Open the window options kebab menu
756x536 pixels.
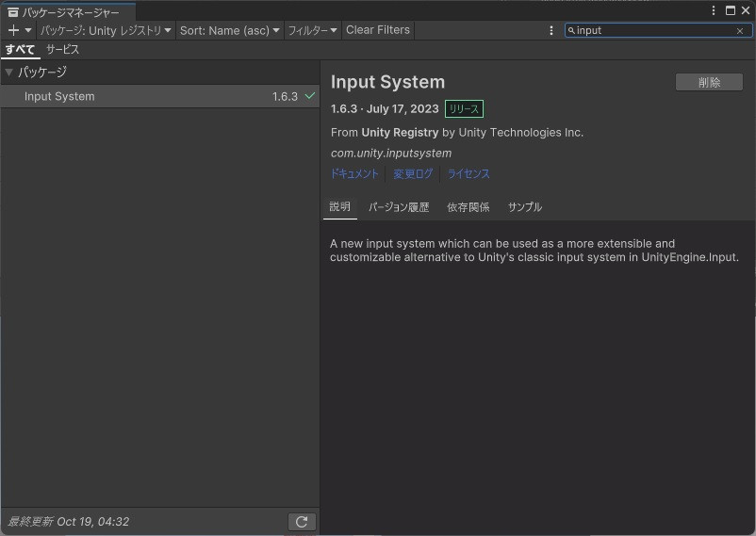(714, 10)
